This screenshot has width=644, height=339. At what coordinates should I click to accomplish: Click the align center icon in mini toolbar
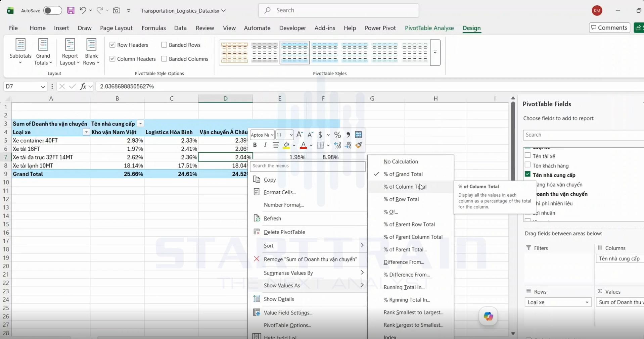click(x=276, y=145)
